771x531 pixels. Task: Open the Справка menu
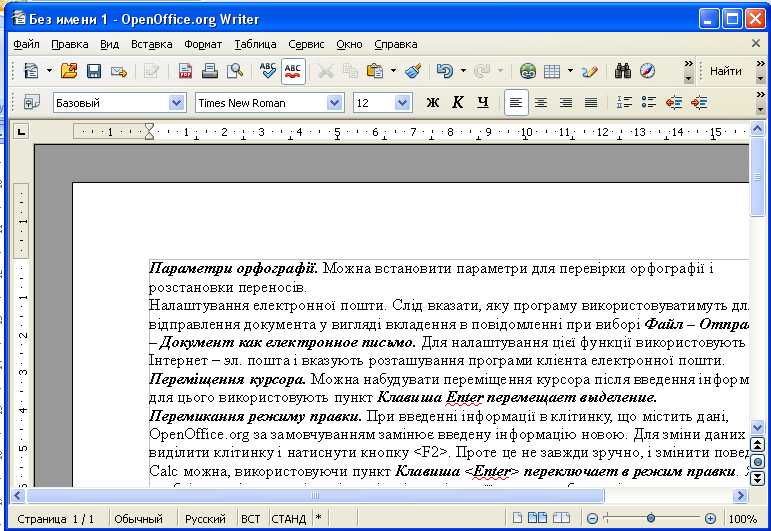click(x=396, y=44)
